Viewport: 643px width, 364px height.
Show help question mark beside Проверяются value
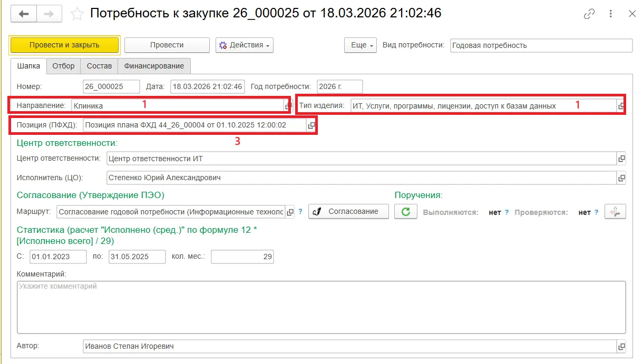tap(597, 212)
